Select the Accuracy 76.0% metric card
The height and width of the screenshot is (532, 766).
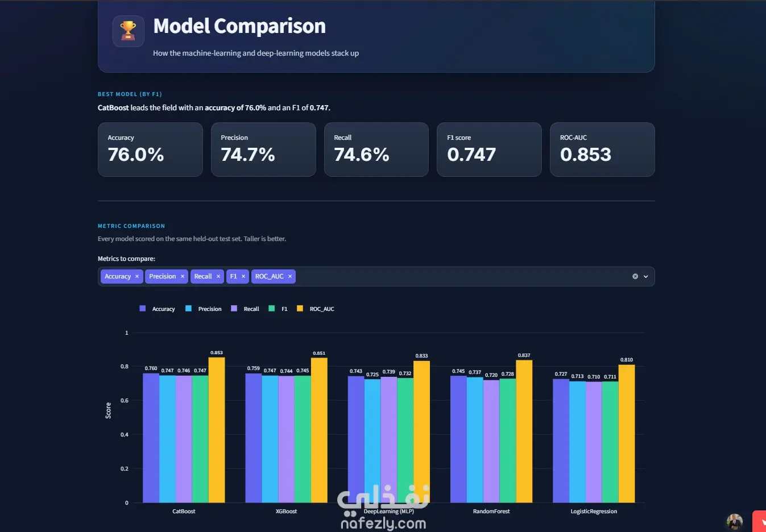[x=150, y=149]
